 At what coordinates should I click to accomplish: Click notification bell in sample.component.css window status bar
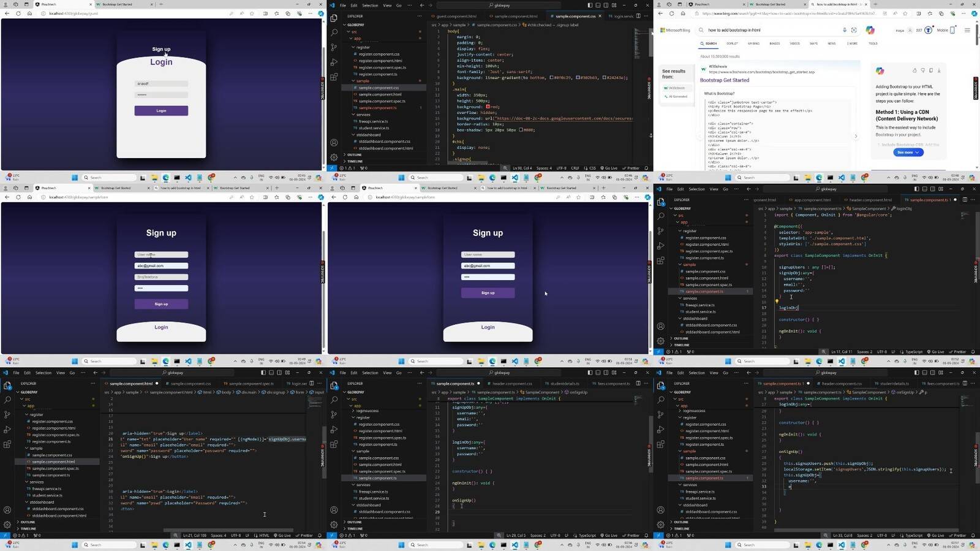click(x=646, y=168)
